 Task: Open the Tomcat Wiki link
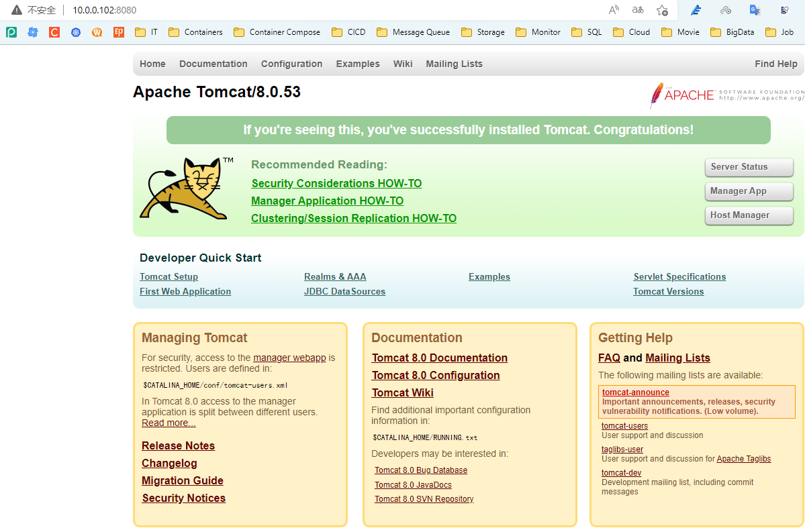coord(403,393)
